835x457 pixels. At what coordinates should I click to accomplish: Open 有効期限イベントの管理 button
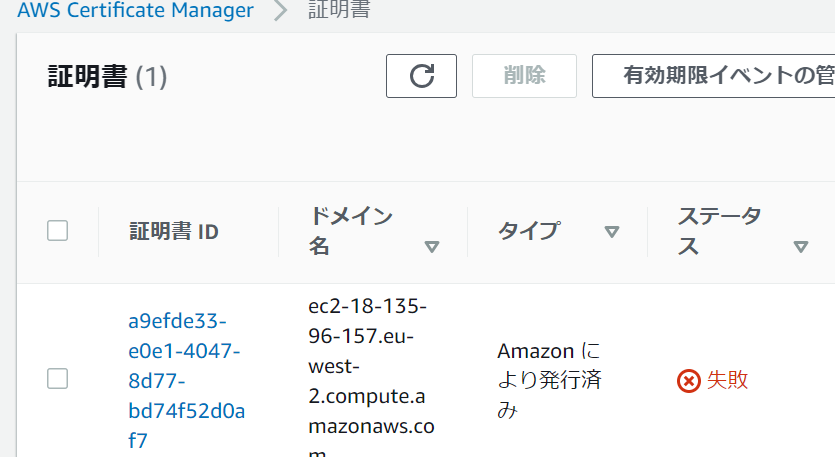tap(714, 76)
